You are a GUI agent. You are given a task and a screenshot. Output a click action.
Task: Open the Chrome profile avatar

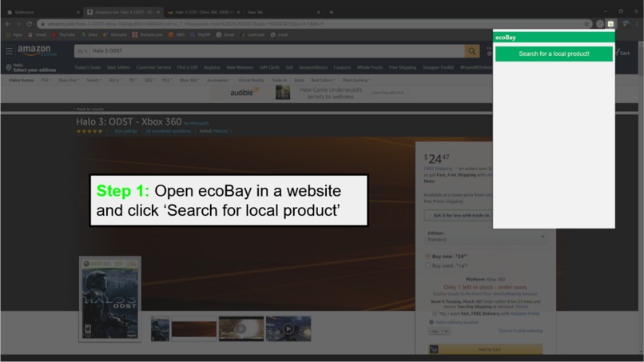(626, 24)
